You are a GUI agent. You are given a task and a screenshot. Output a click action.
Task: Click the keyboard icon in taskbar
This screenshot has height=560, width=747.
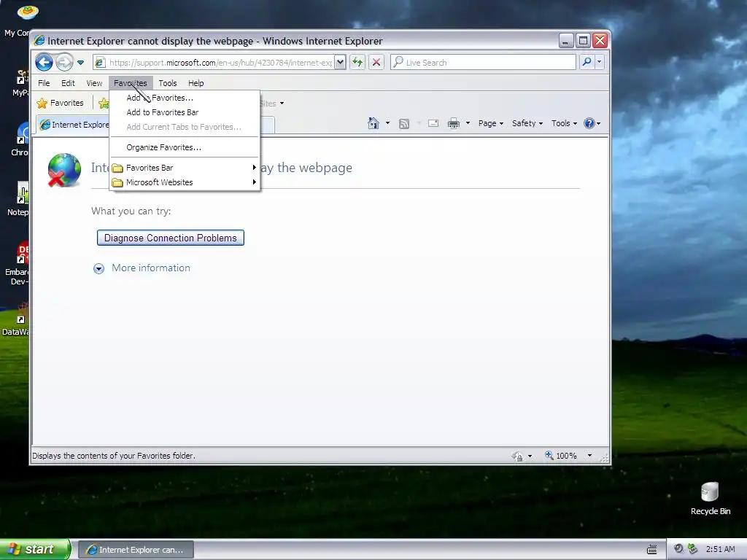(x=652, y=550)
